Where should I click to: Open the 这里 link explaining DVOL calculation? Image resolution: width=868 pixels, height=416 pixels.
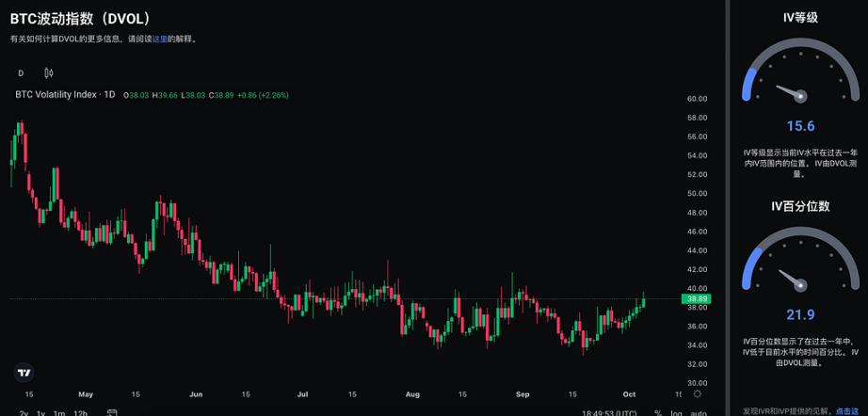point(160,39)
